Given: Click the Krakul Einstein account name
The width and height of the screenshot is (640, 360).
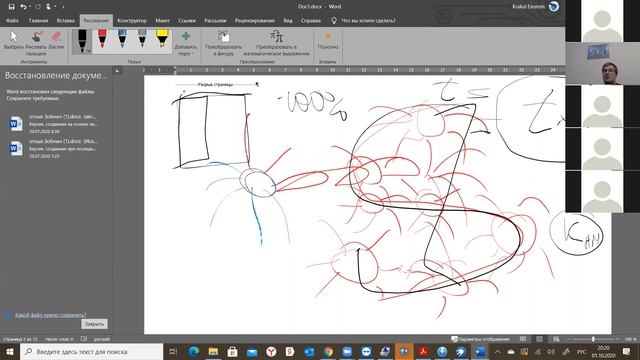Looking at the screenshot, I should (x=528, y=7).
